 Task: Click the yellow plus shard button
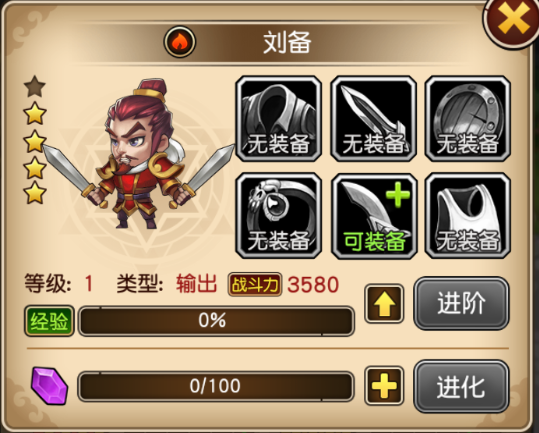[384, 386]
